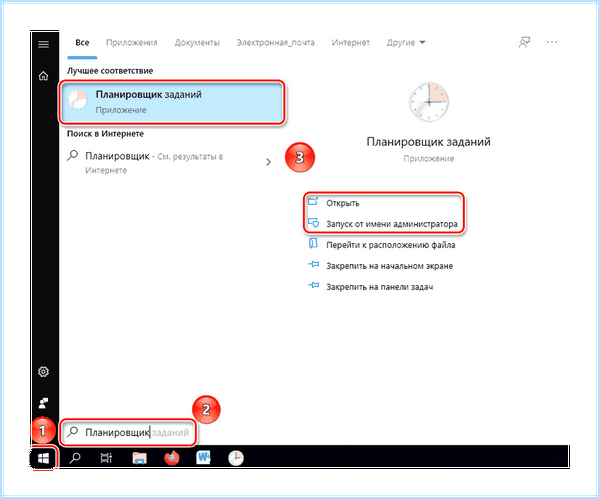Click Task Scheduler clock icon in the taskbar

click(x=236, y=458)
